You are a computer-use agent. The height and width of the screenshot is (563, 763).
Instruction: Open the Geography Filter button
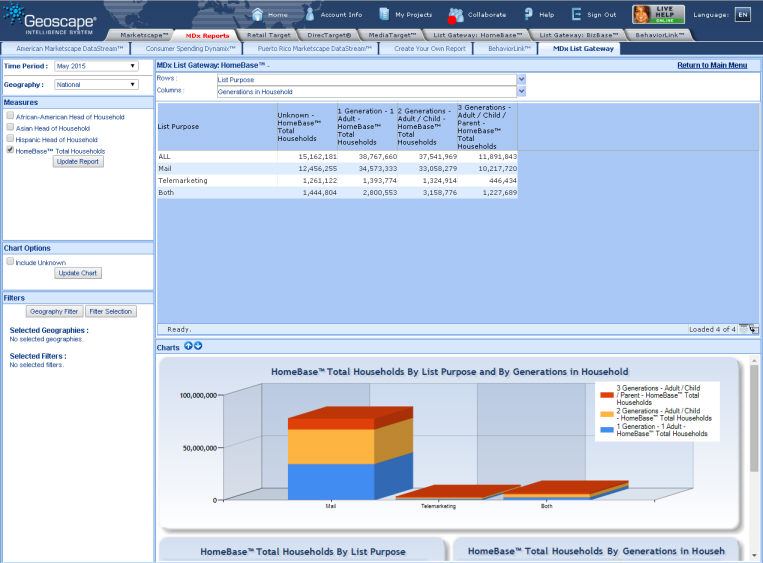(x=54, y=311)
